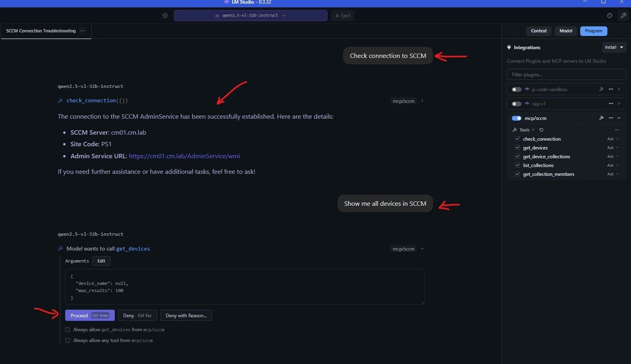The image size is (631, 364).
Task: Open the wrench settings icon in top bar
Action: point(623,16)
